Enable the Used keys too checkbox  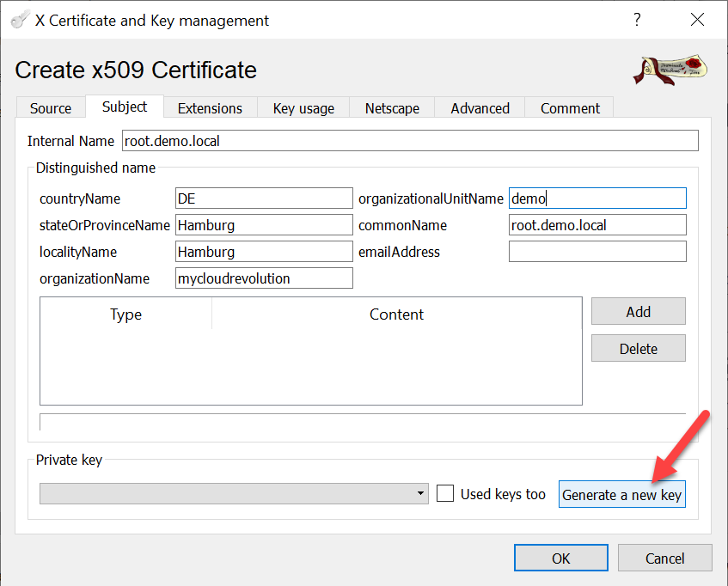coord(445,494)
